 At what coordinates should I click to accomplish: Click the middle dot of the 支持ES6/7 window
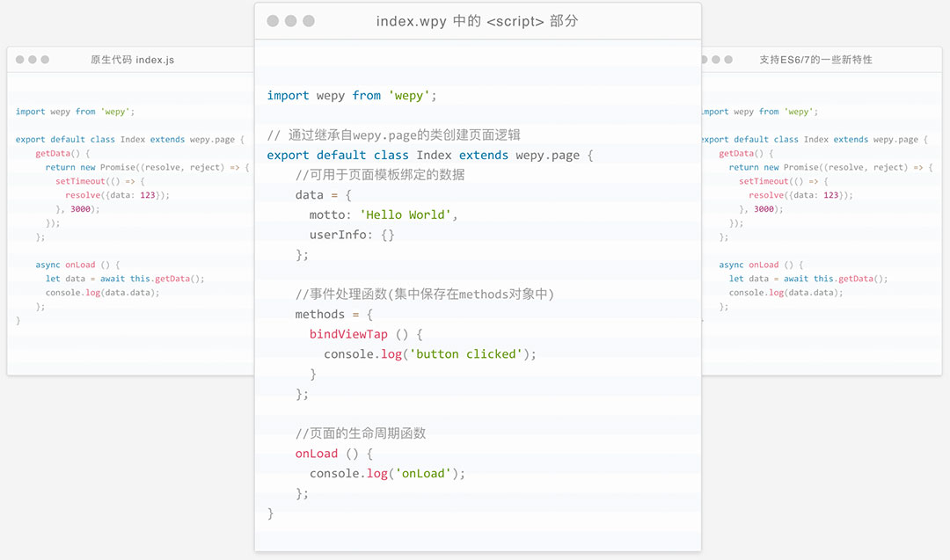coord(716,60)
